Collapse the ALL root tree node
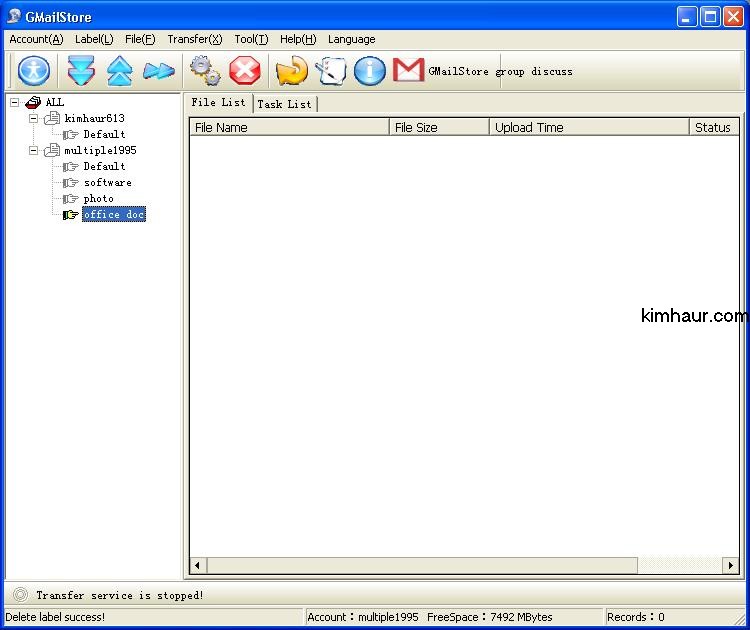The width and height of the screenshot is (750, 630). [15, 102]
